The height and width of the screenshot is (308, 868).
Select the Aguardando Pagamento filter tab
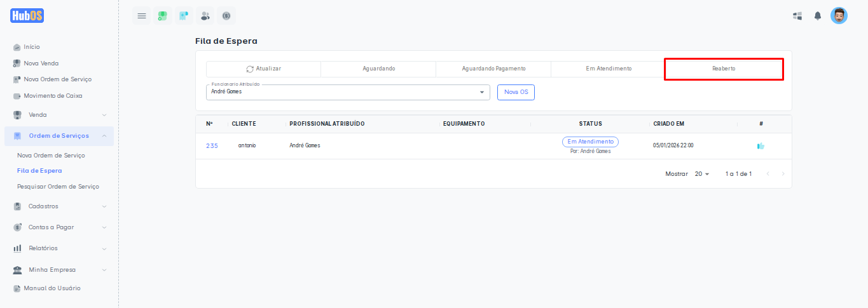[493, 69]
